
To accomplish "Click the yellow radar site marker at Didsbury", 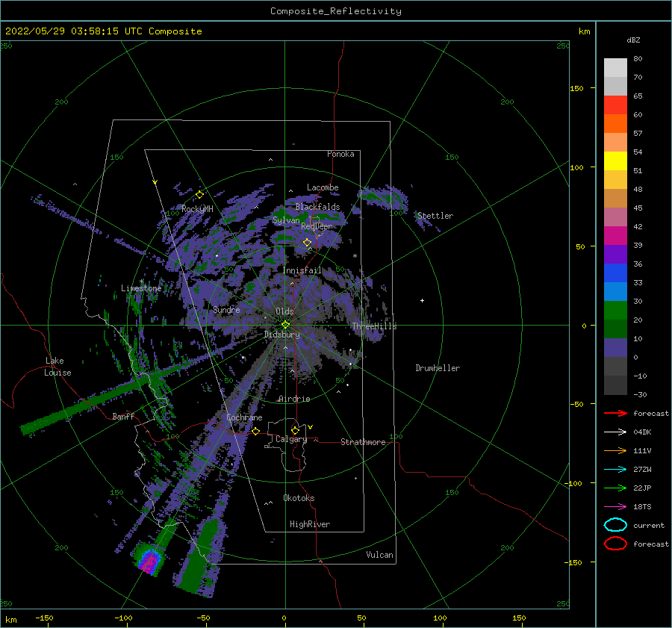I will [x=285, y=325].
